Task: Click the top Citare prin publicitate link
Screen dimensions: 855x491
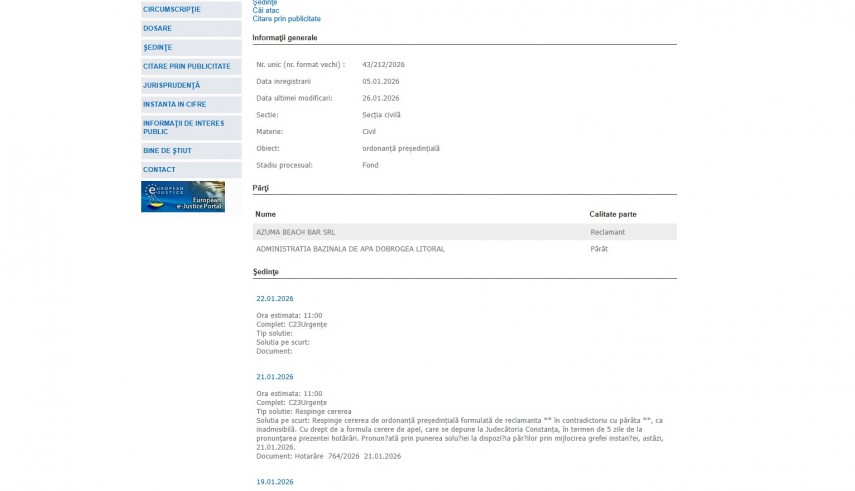Action: click(287, 19)
